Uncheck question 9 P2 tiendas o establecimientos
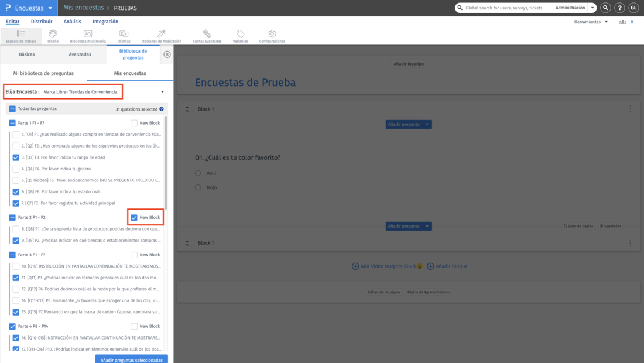 click(16, 240)
